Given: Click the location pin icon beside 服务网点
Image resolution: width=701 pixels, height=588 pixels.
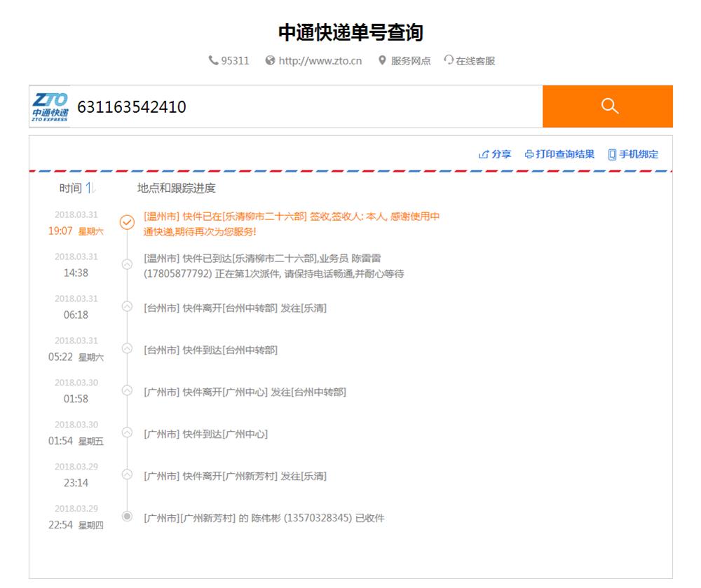Looking at the screenshot, I should point(382,60).
